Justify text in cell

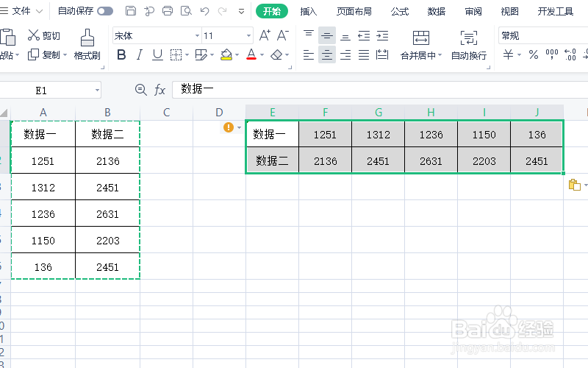[364, 54]
